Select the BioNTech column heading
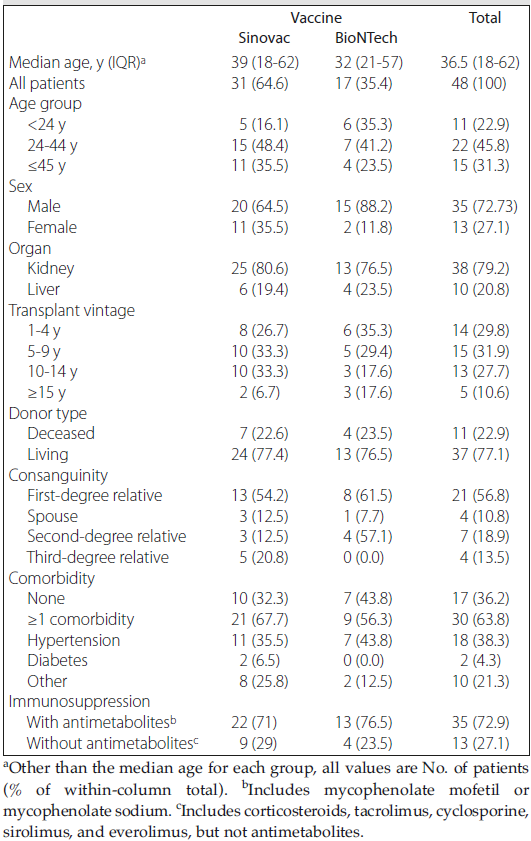 366,38
